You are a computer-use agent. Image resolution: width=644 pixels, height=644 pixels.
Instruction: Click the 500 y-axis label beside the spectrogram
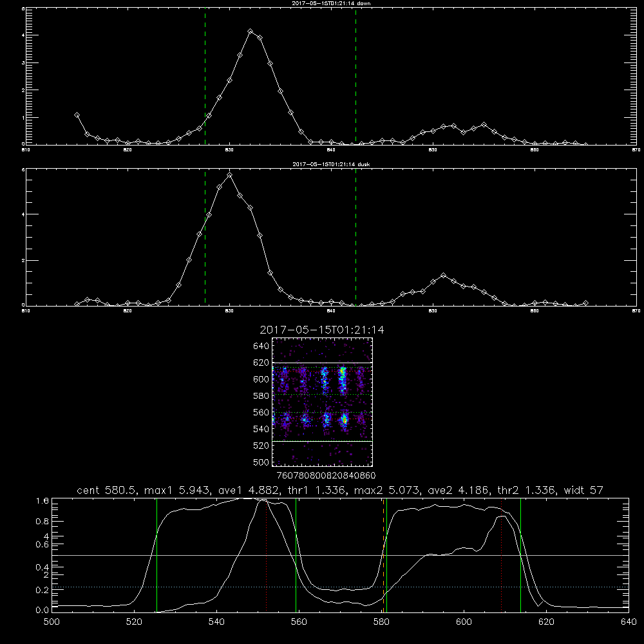click(x=261, y=462)
